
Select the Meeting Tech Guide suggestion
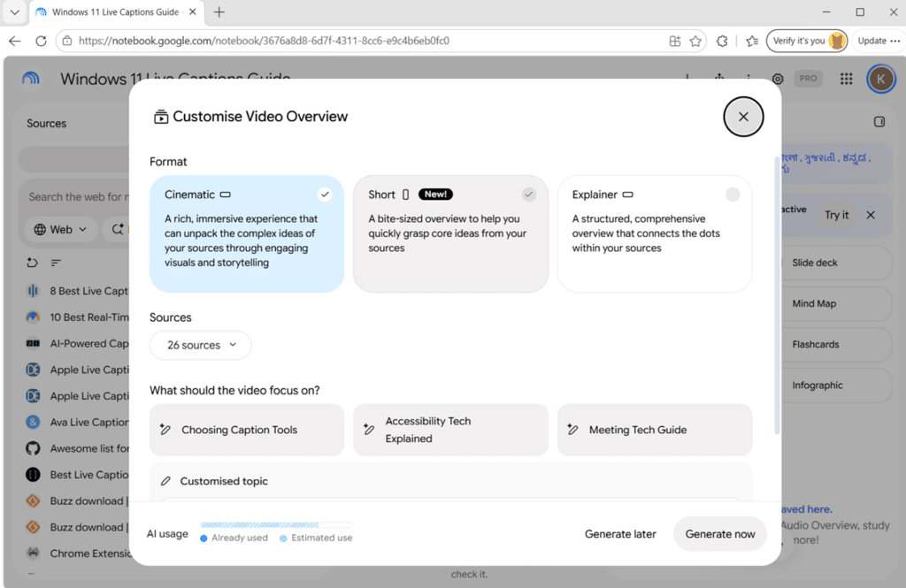pyautogui.click(x=655, y=430)
